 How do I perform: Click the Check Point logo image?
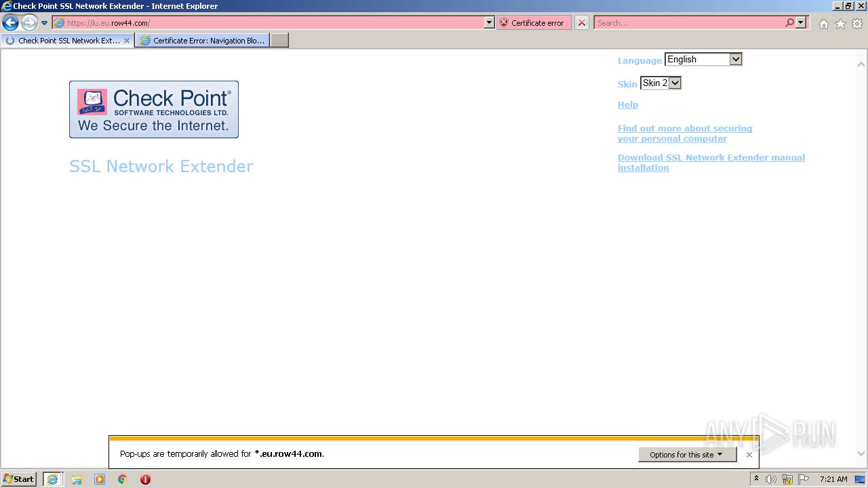point(154,110)
